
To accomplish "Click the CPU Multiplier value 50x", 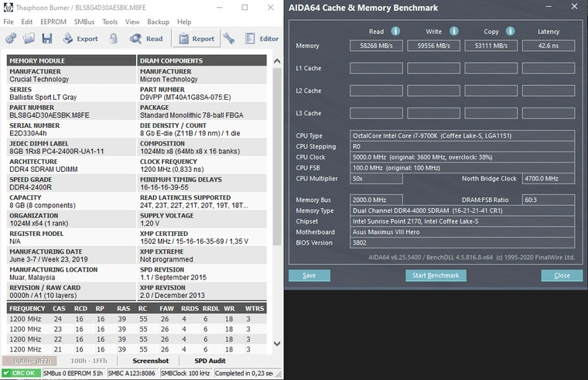I will click(x=376, y=179).
